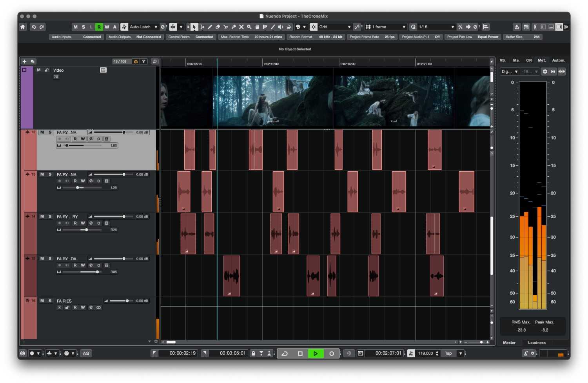Pick the Zoom magnifier tool
This screenshot has width=588, height=383.
click(x=249, y=27)
